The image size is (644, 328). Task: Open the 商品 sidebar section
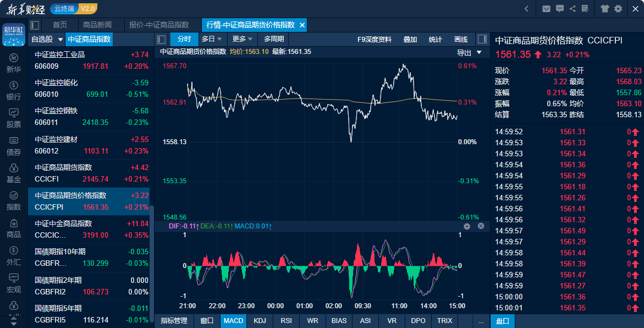click(14, 228)
